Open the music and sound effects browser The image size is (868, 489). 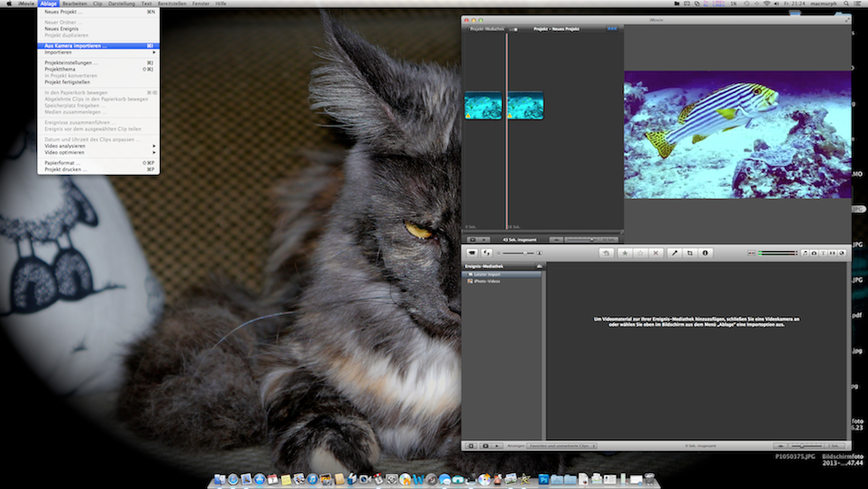pos(805,253)
